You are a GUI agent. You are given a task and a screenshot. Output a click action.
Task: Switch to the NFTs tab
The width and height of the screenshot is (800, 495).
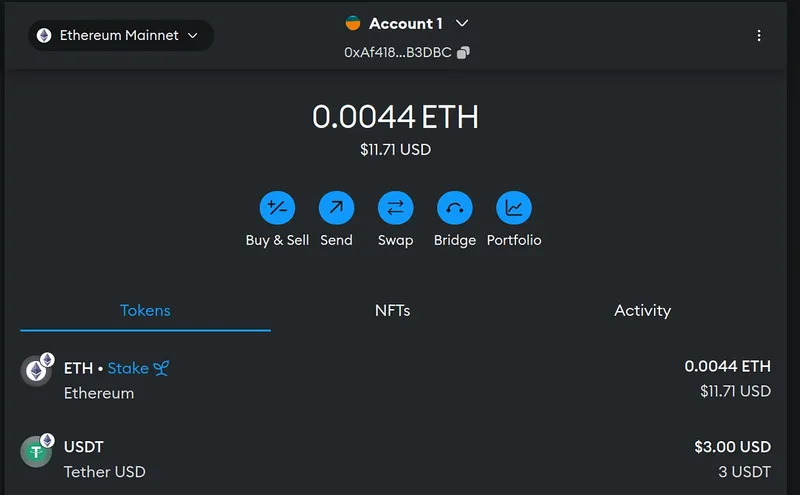392,310
